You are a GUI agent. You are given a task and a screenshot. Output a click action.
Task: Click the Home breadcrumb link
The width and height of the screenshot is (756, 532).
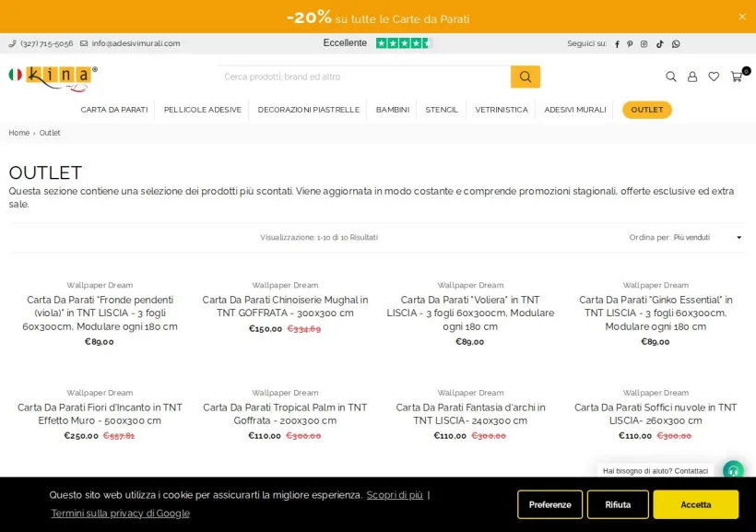[x=18, y=133]
